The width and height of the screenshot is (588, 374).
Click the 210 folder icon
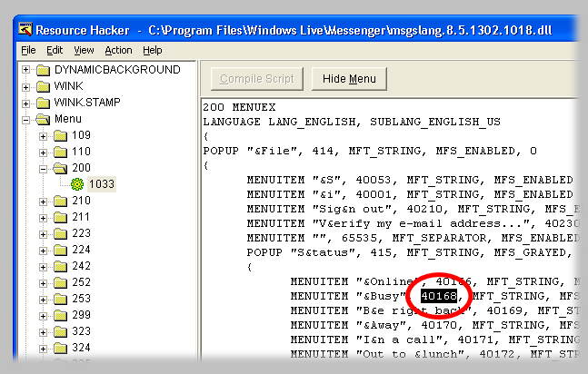60,201
